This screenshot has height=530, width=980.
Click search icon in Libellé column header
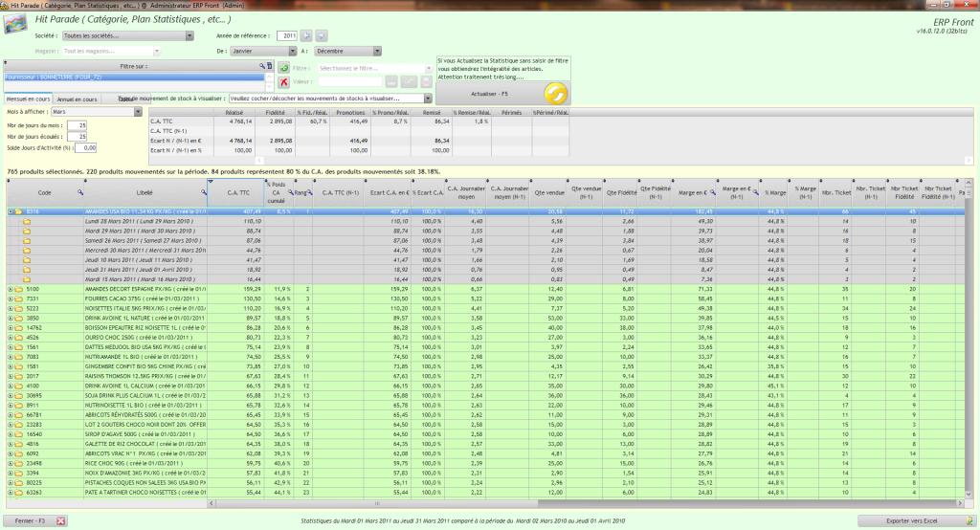pos(204,192)
